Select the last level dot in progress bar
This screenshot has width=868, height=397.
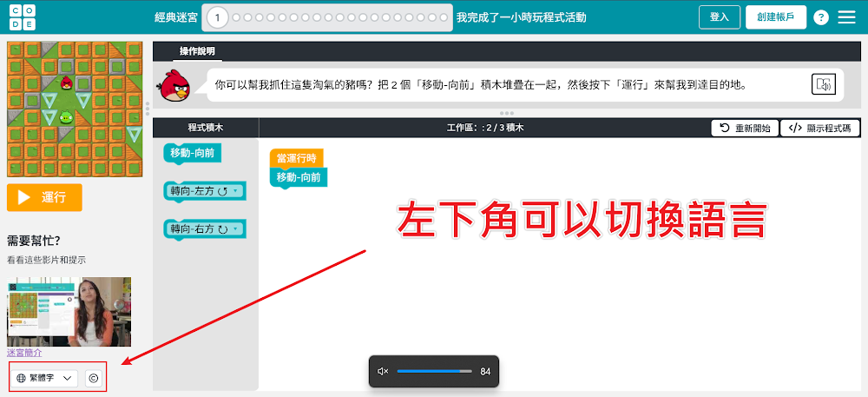(444, 17)
